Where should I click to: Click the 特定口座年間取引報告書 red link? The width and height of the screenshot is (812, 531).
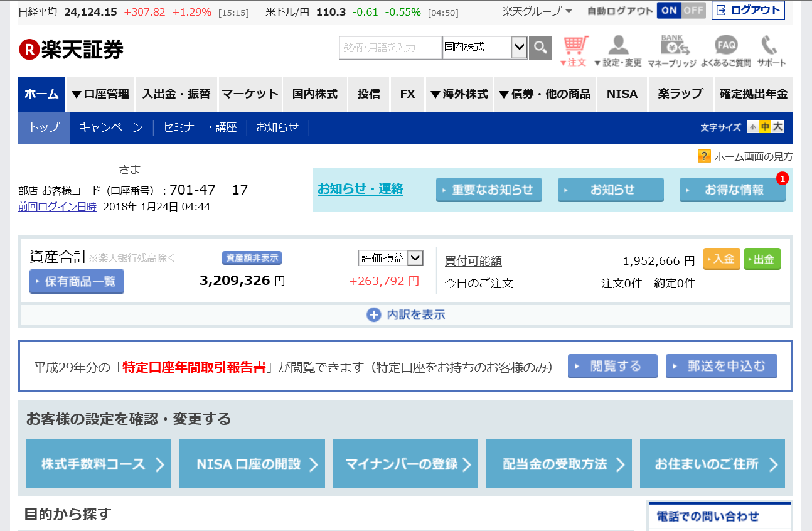(194, 367)
